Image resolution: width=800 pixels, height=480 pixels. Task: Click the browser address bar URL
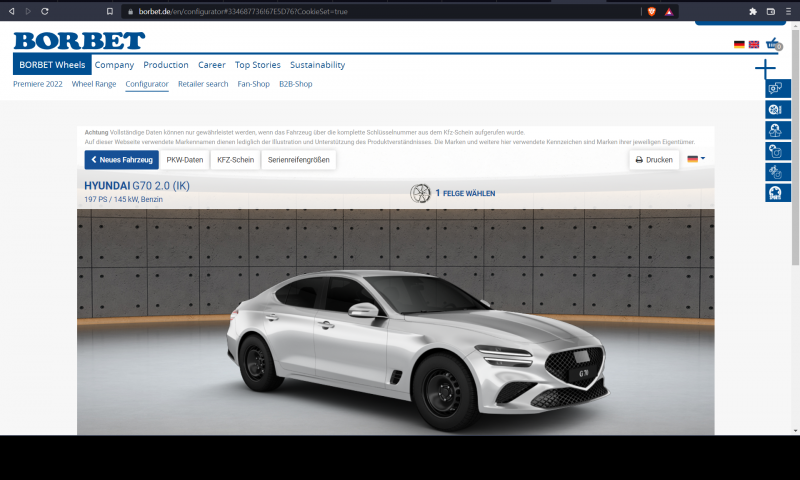click(x=243, y=11)
